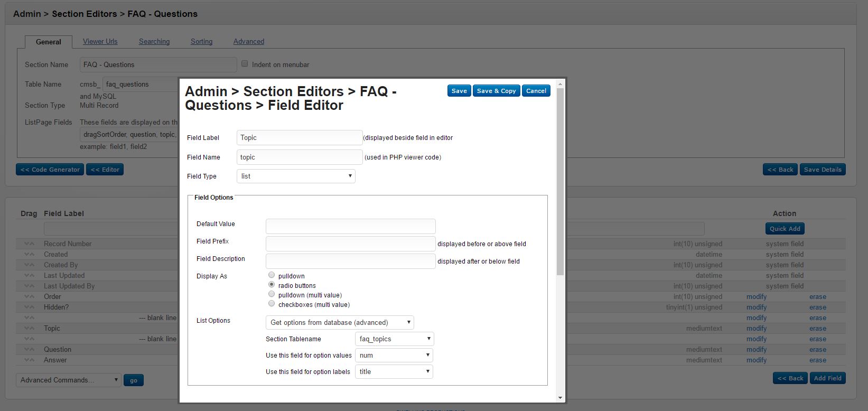Screen dimensions: 868x411
Task: Open the Advanced Commands dropdown
Action: (x=69, y=380)
